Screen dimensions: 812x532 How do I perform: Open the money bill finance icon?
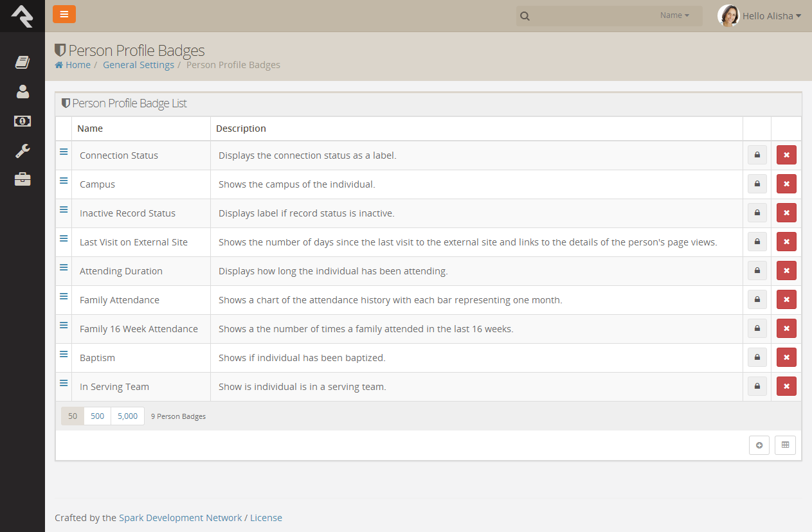pos(23,121)
